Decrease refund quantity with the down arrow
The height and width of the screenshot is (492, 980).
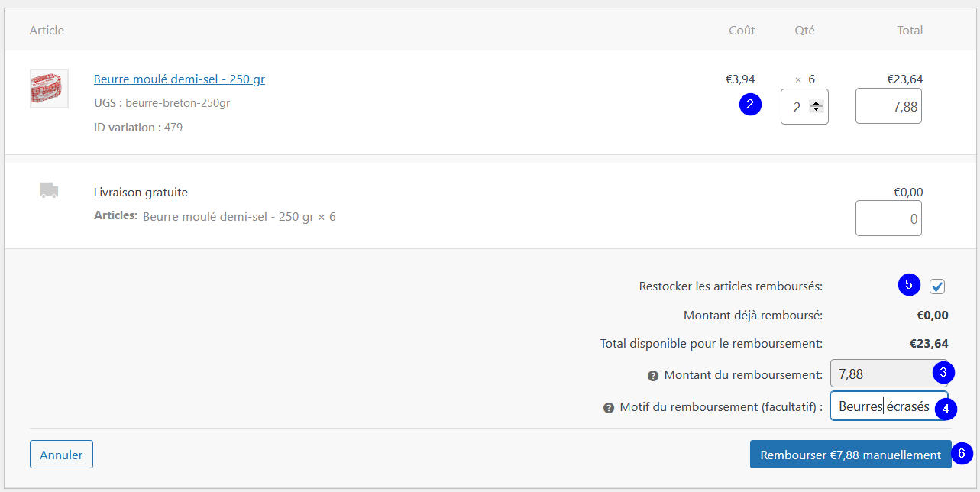pos(817,110)
